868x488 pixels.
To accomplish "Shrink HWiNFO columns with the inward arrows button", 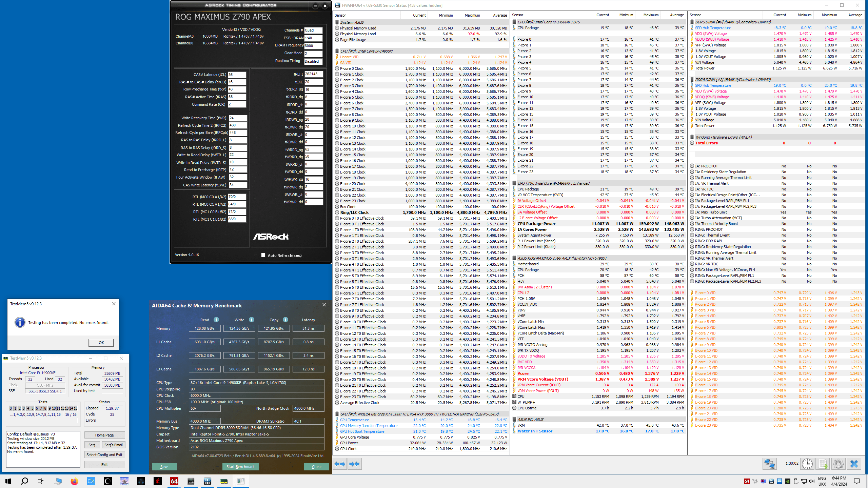I will [x=354, y=464].
